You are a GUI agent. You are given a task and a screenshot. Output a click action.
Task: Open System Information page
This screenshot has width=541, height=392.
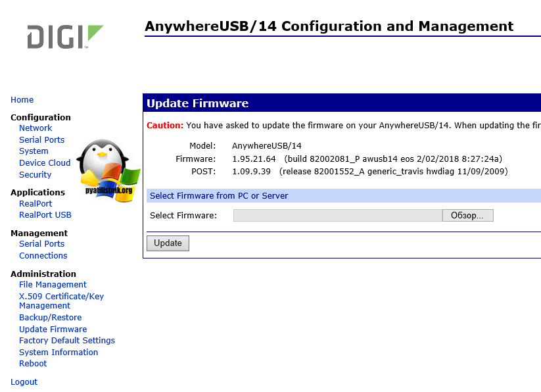click(x=59, y=353)
